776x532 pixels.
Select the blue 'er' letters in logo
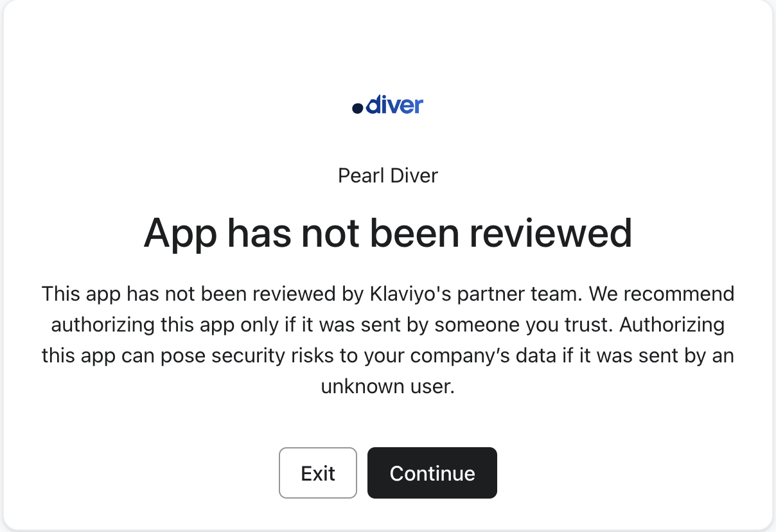point(411,106)
